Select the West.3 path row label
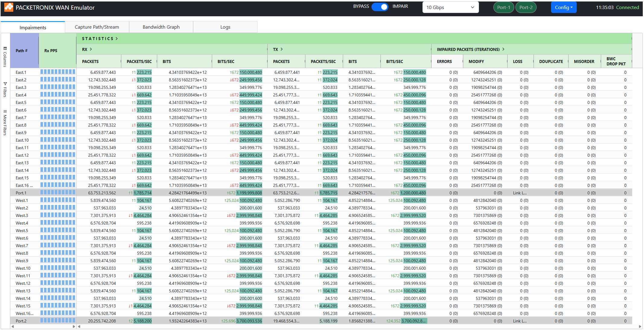 [22, 215]
